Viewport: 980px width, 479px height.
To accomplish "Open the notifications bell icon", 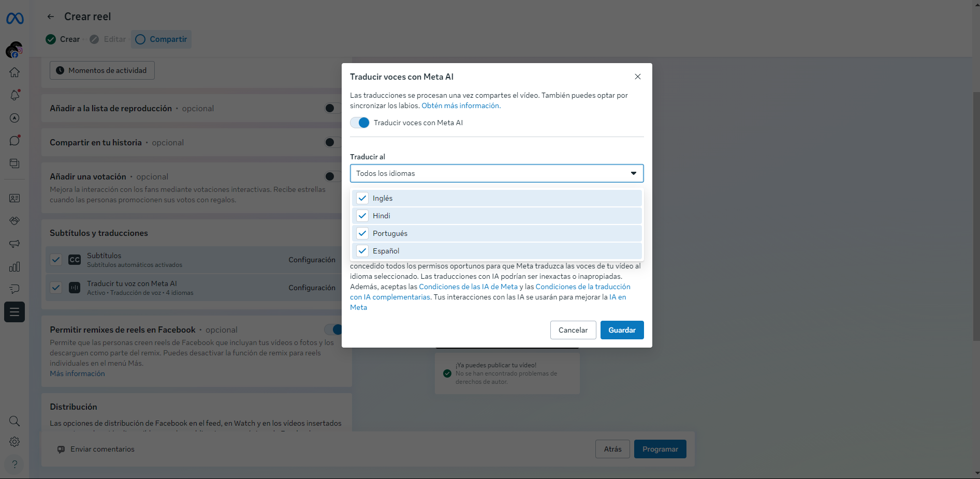I will tap(14, 95).
